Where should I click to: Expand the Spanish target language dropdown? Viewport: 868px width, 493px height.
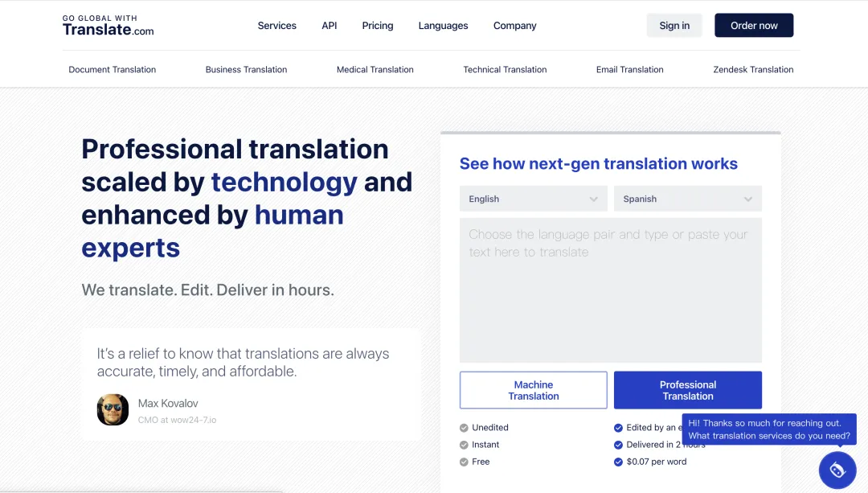point(687,199)
